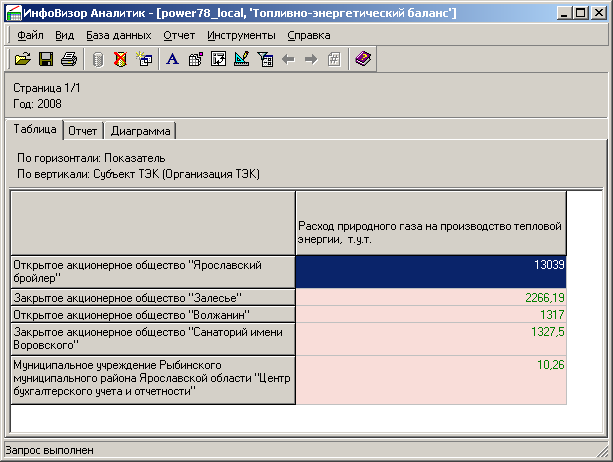613x462 pixels.
Task: Open the Файл menu
Action: 30,35
